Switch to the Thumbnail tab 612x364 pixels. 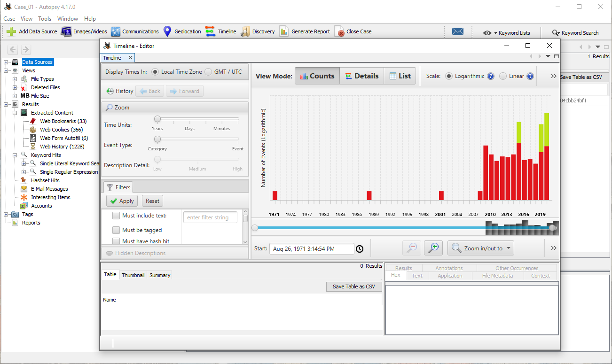point(133,275)
